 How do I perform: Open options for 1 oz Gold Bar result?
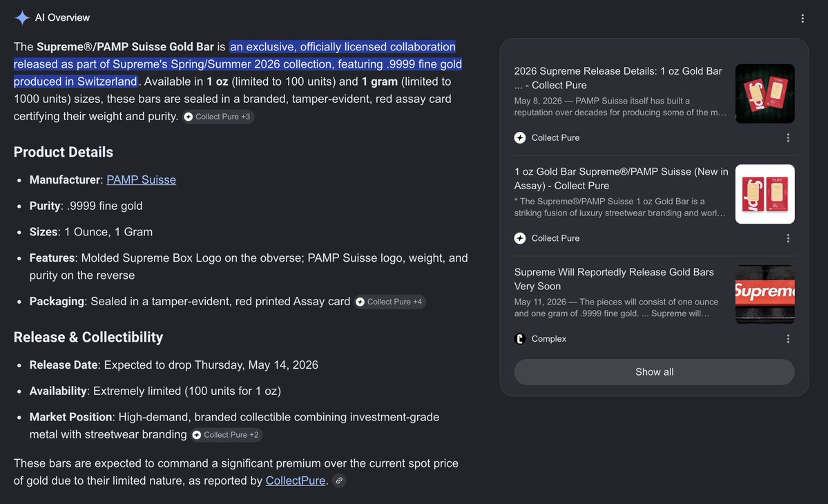[788, 238]
